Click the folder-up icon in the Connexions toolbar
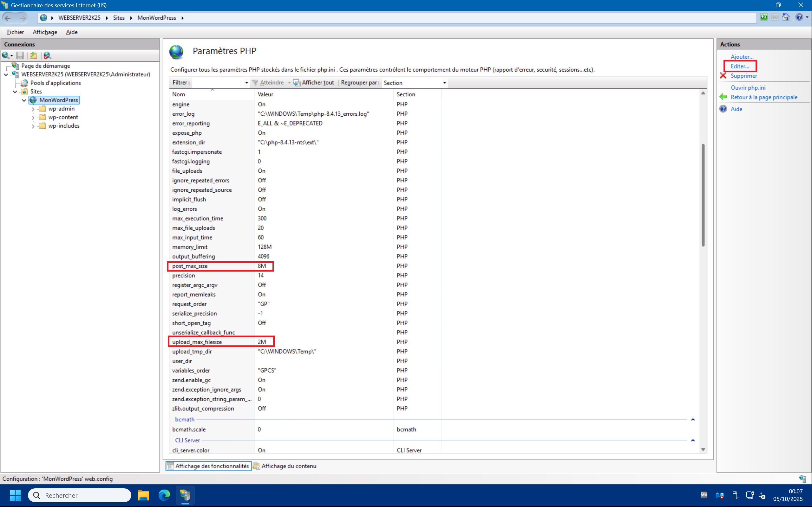Image resolution: width=812 pixels, height=507 pixels. tap(33, 55)
